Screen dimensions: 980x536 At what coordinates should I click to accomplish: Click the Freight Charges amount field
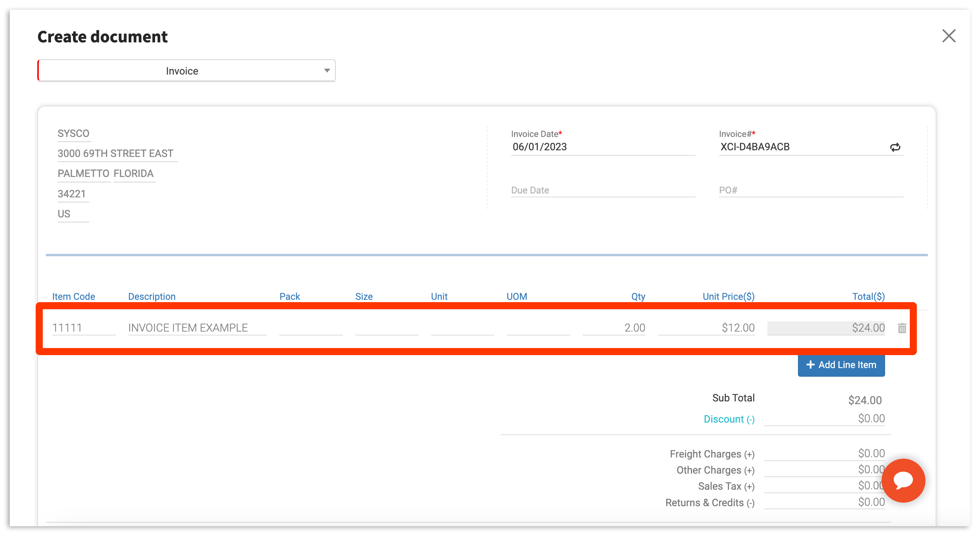pyautogui.click(x=824, y=454)
